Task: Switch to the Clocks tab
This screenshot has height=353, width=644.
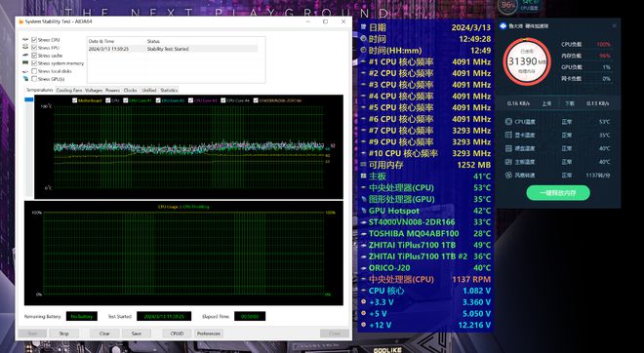Action: [130, 91]
